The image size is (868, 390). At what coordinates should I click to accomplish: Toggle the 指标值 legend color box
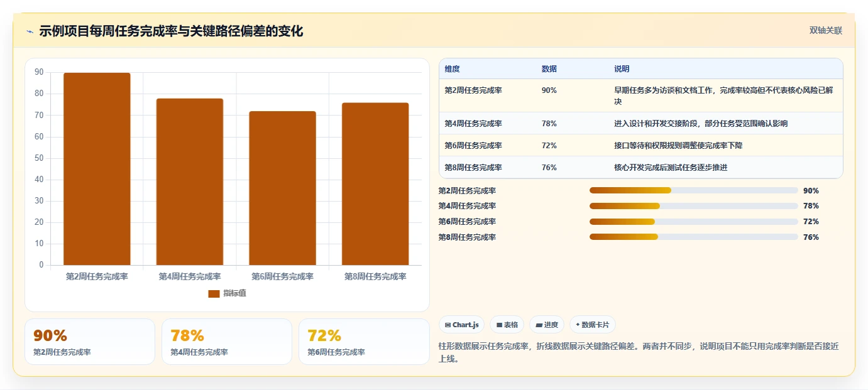point(214,293)
